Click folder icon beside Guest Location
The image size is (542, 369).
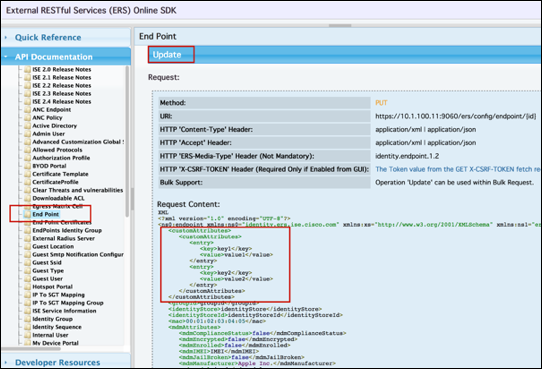pyautogui.click(x=27, y=246)
